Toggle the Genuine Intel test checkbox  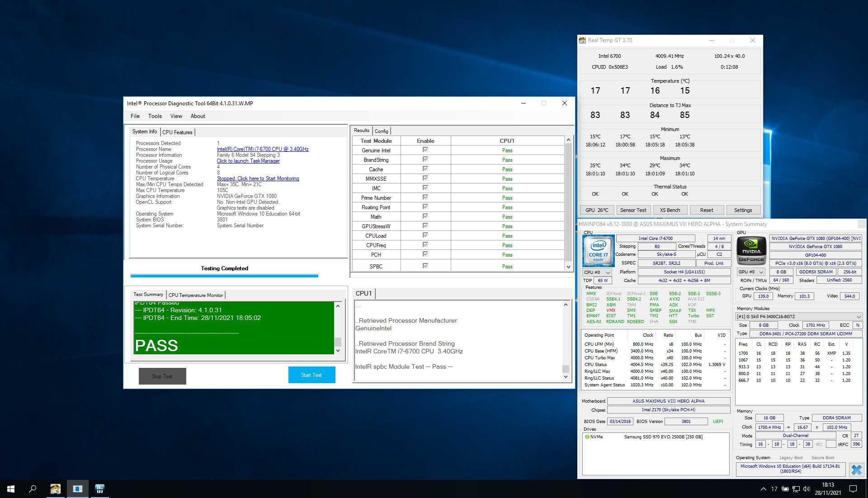(x=425, y=150)
